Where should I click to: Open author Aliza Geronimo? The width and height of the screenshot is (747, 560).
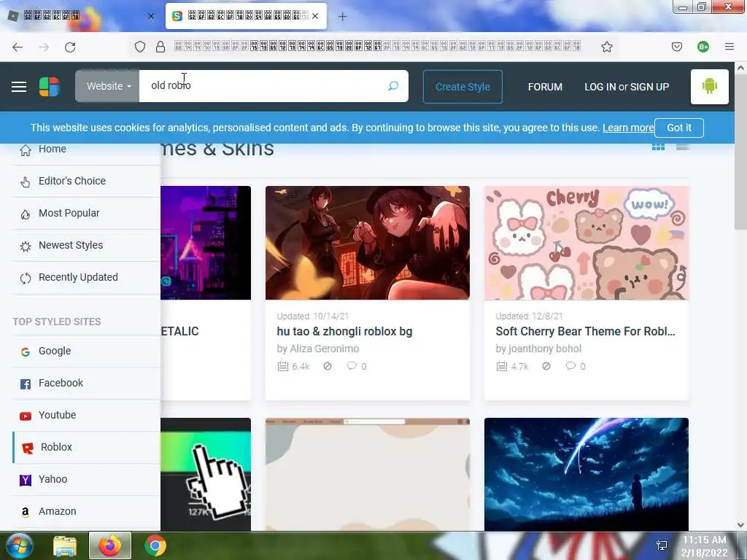325,349
